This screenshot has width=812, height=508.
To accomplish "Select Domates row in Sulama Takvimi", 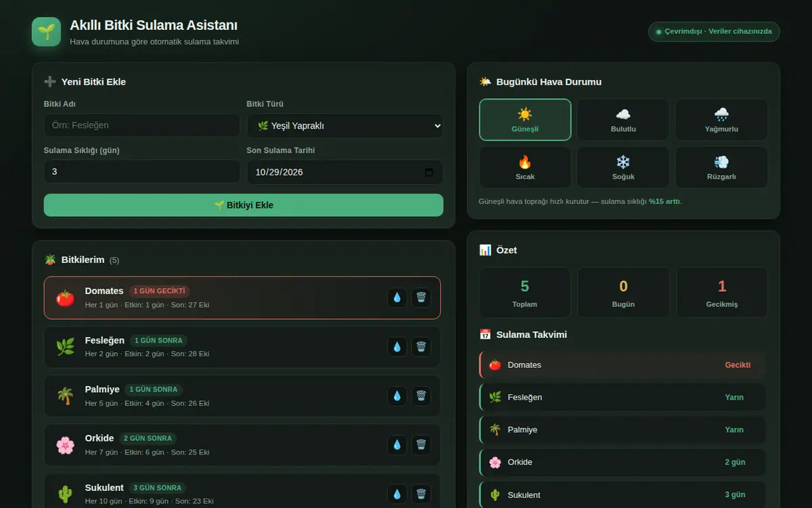I will (x=623, y=365).
